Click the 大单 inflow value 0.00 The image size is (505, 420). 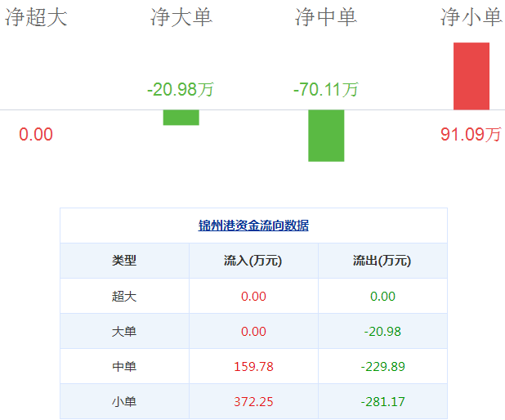coord(254,332)
